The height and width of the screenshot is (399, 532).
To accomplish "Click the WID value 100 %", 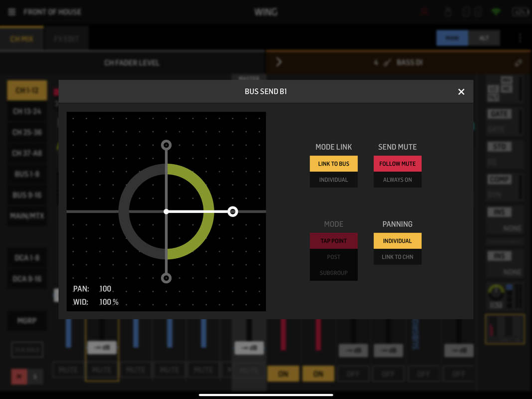I will 109,302.
